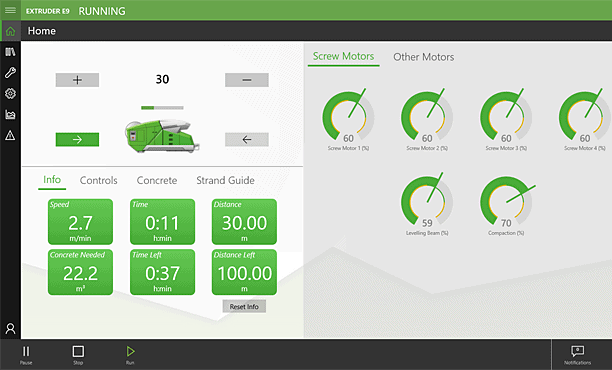
Task: Open Notifications panel
Action: click(578, 354)
